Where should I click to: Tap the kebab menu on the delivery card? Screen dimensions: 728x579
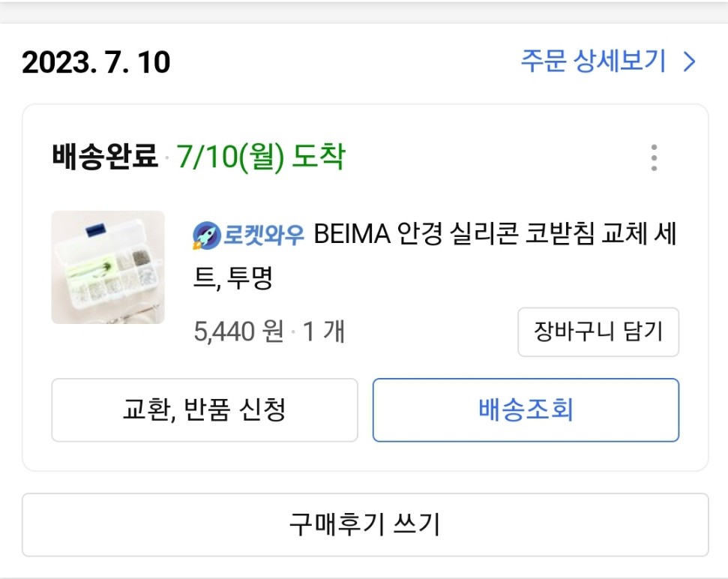click(655, 156)
